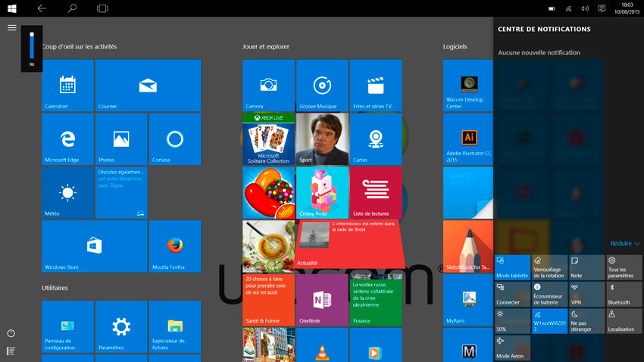
Task: Collapse quick actions with Réduire
Action: tap(624, 243)
